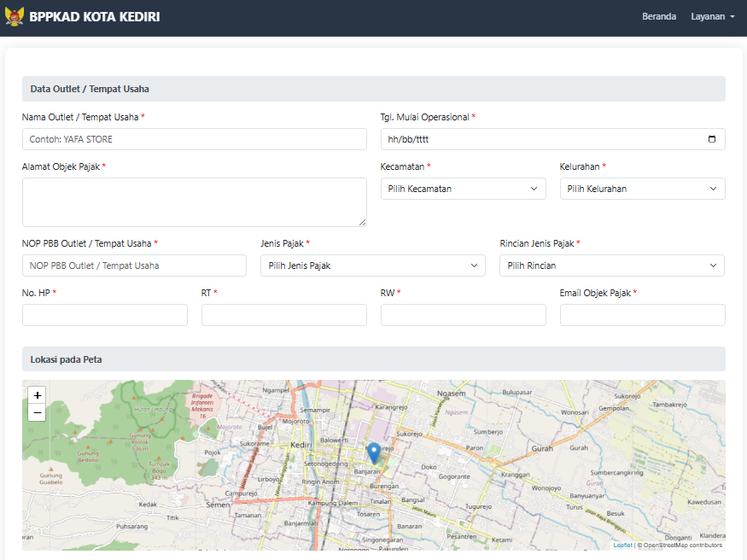Expand the Pilih Kelurahan dropdown

(x=642, y=189)
